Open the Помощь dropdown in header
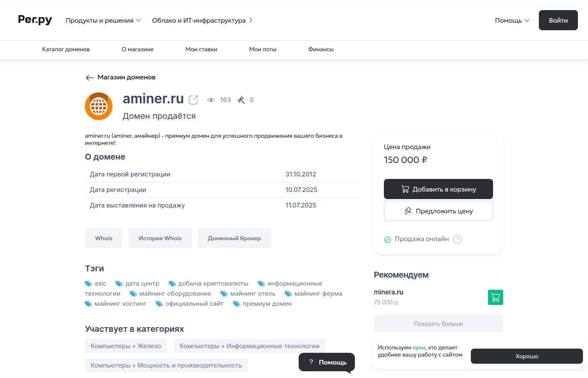Image resolution: width=588 pixels, height=378 pixels. tap(512, 20)
